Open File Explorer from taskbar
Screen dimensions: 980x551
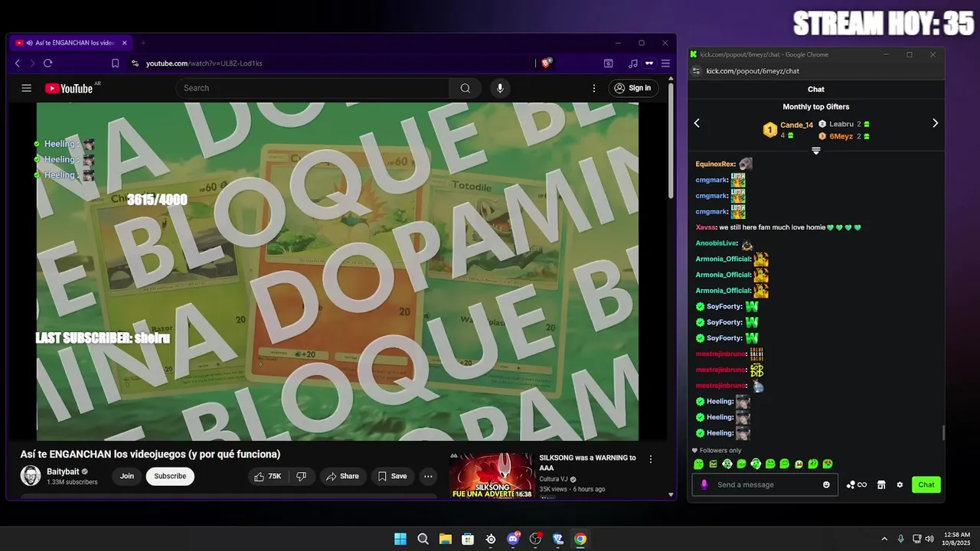446,539
